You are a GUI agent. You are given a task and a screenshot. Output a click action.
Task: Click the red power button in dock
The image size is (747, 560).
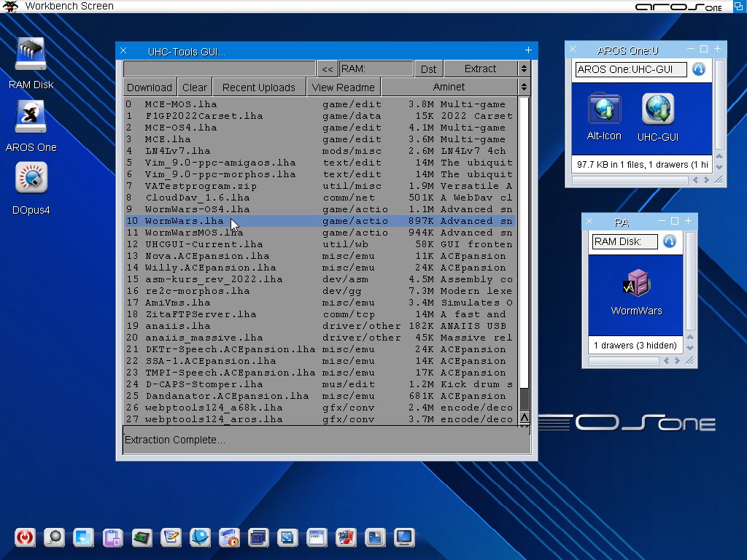click(25, 538)
